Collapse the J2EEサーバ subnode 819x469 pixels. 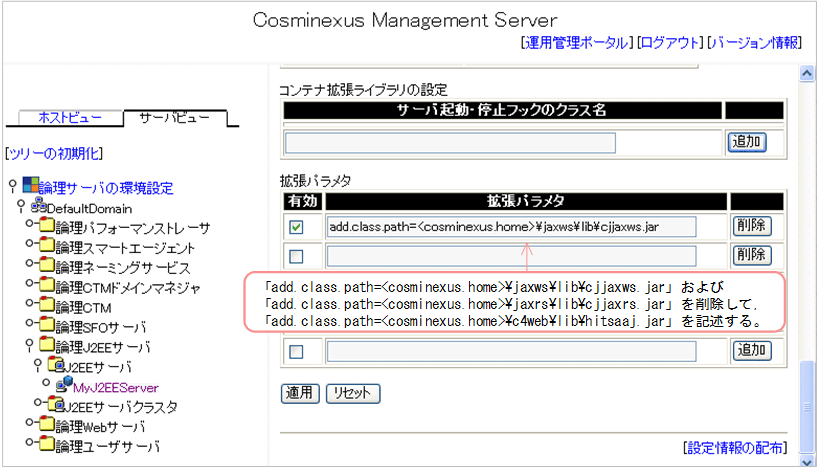click(x=38, y=365)
